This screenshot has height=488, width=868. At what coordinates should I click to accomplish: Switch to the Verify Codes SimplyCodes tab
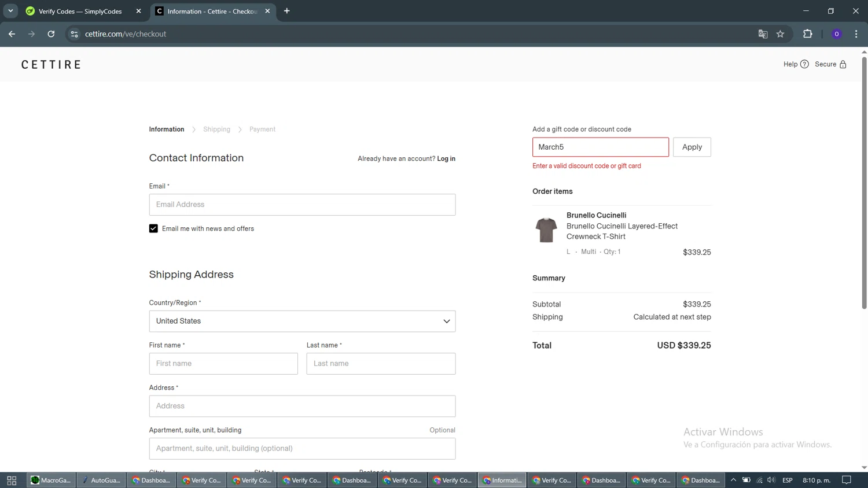(80, 11)
